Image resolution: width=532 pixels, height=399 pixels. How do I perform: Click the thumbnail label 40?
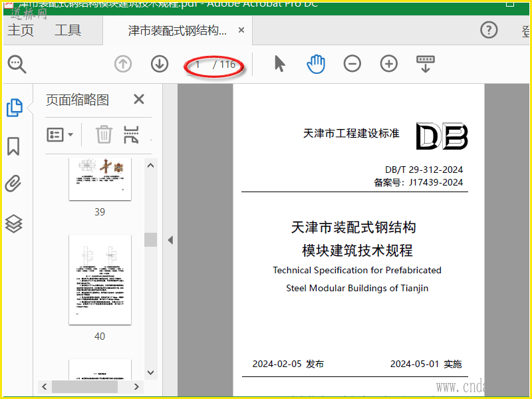click(100, 336)
